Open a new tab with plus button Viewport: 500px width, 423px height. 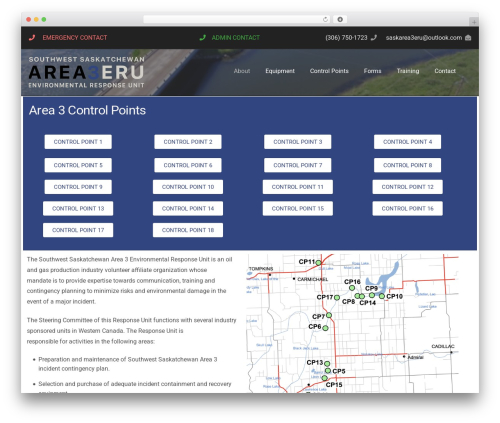pos(474,22)
